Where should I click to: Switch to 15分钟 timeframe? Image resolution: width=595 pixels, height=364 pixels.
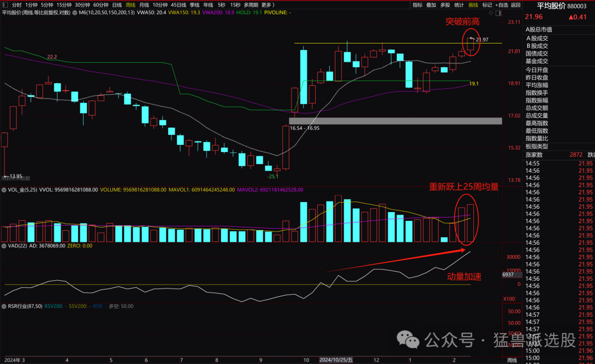click(x=64, y=5)
